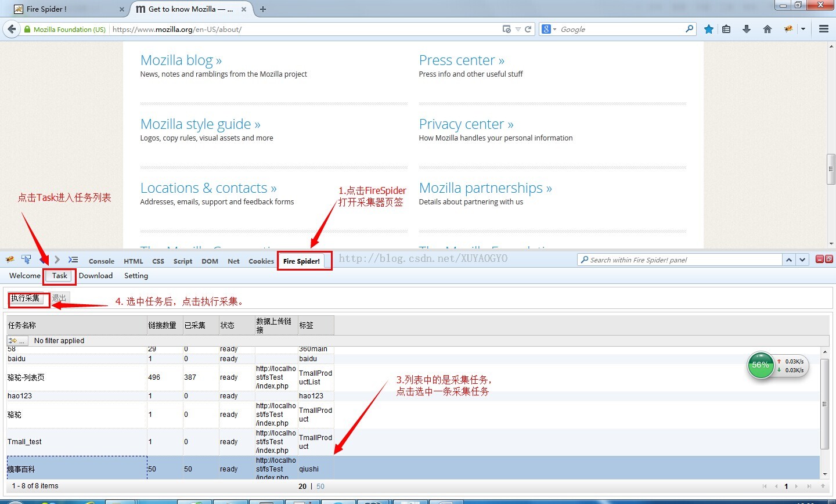Click the Firebug bug icon in the panel toolbar
This screenshot has width=836, height=504.
10,260
